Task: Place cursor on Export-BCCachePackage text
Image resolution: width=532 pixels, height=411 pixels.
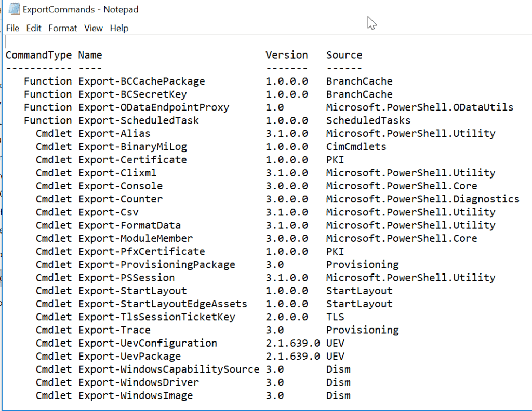Action: [x=141, y=81]
